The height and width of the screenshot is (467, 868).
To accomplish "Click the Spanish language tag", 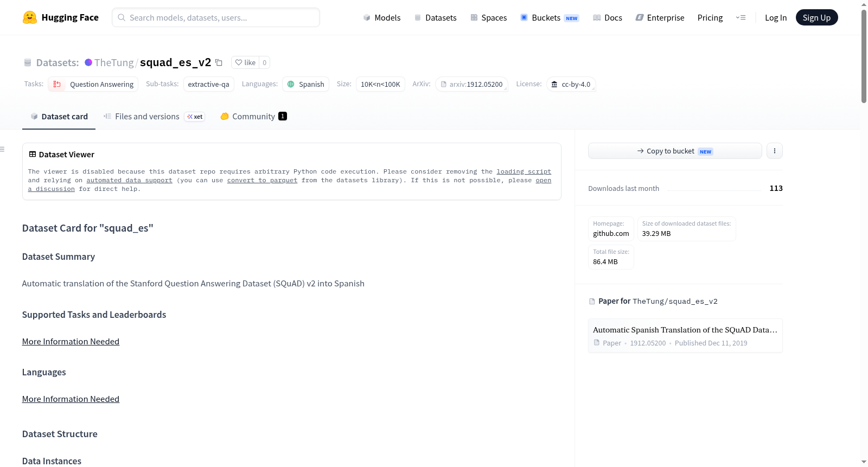I will click(306, 84).
